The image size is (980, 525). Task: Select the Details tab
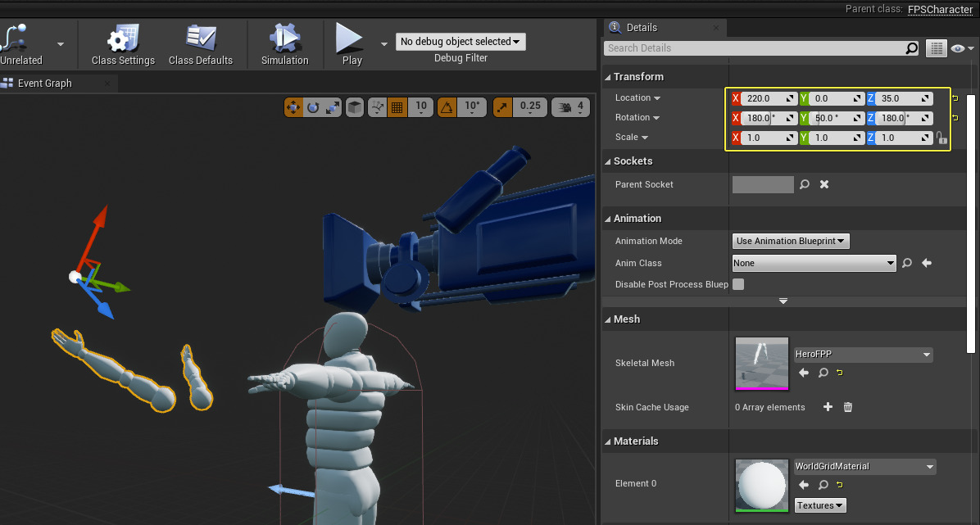pyautogui.click(x=640, y=27)
